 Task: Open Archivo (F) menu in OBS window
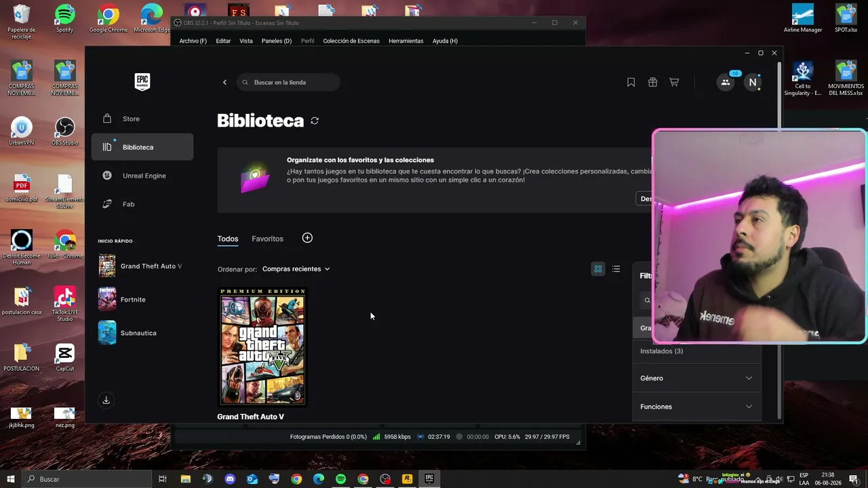coord(193,41)
